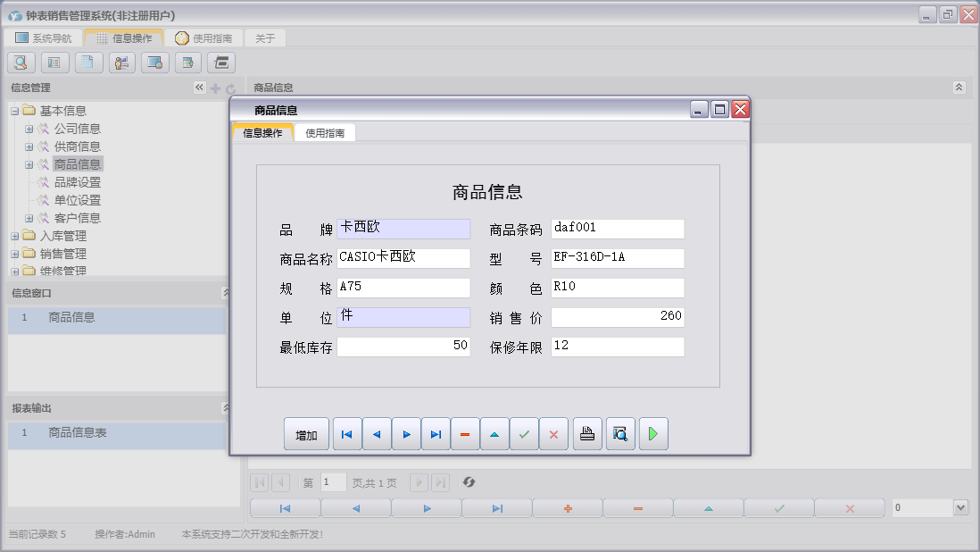This screenshot has width=980, height=552.
Task: Click the refresh icon beside page number
Action: 469,482
